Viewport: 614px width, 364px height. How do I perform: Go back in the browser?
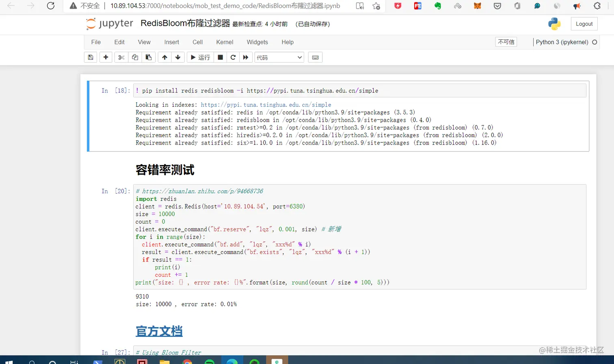(11, 6)
